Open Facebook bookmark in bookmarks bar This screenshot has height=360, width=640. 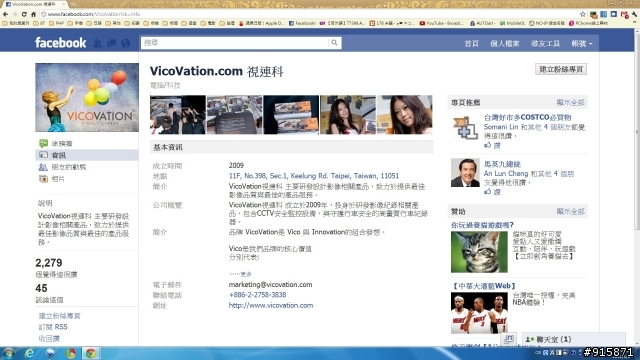tap(302, 23)
